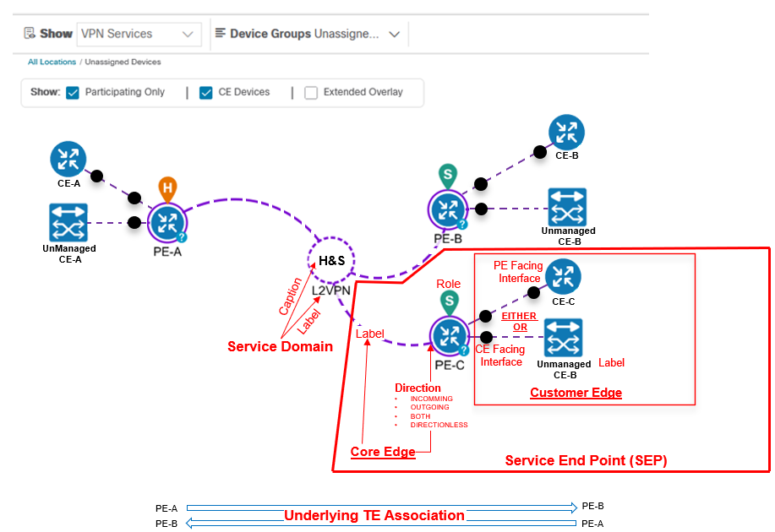The height and width of the screenshot is (532, 775).
Task: Select the CE-B router node
Action: click(x=566, y=133)
